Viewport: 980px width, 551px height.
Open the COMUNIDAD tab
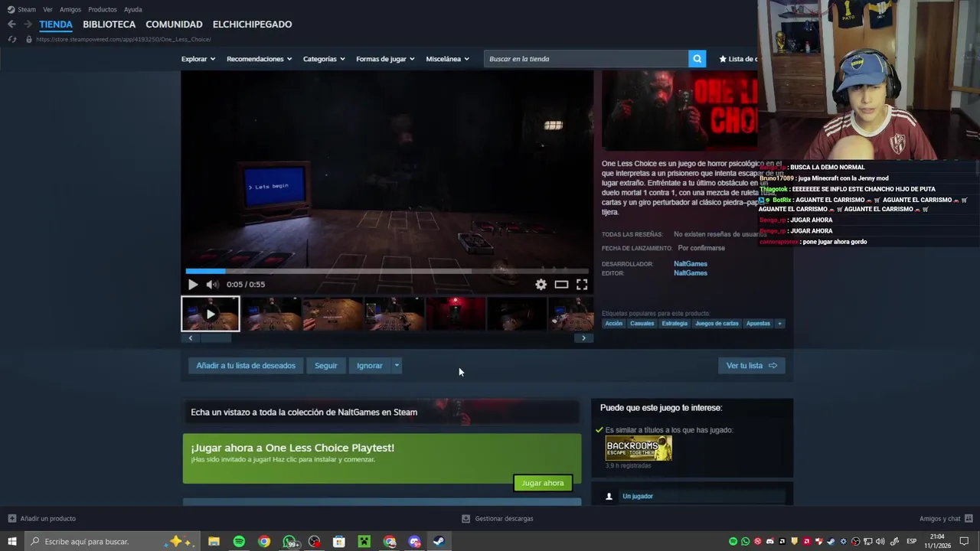(174, 24)
